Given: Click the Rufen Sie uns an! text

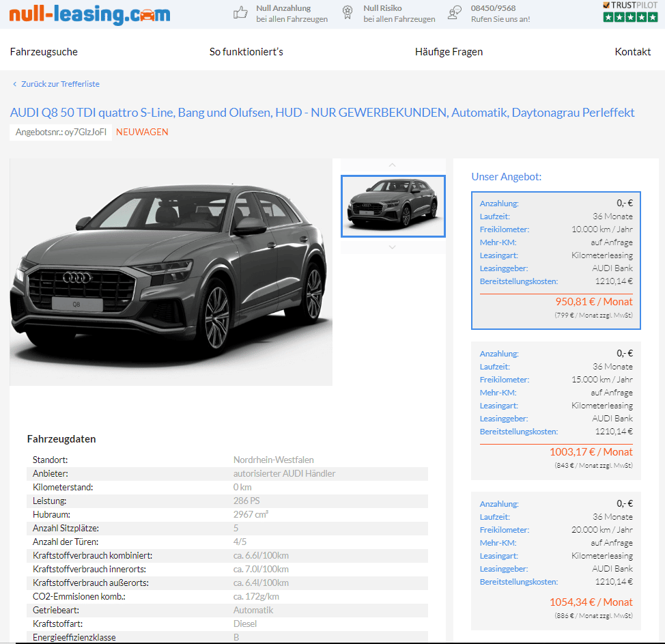Looking at the screenshot, I should pyautogui.click(x=500, y=19).
